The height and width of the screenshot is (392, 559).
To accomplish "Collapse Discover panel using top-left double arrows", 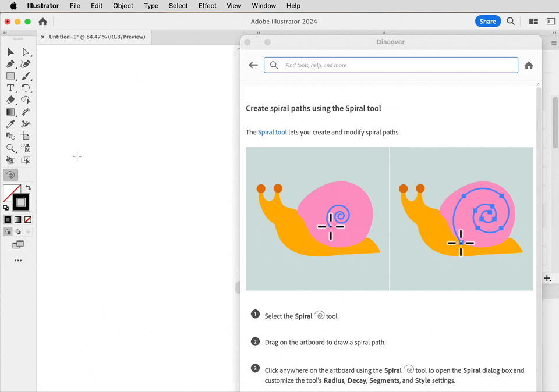I will pos(259,33).
